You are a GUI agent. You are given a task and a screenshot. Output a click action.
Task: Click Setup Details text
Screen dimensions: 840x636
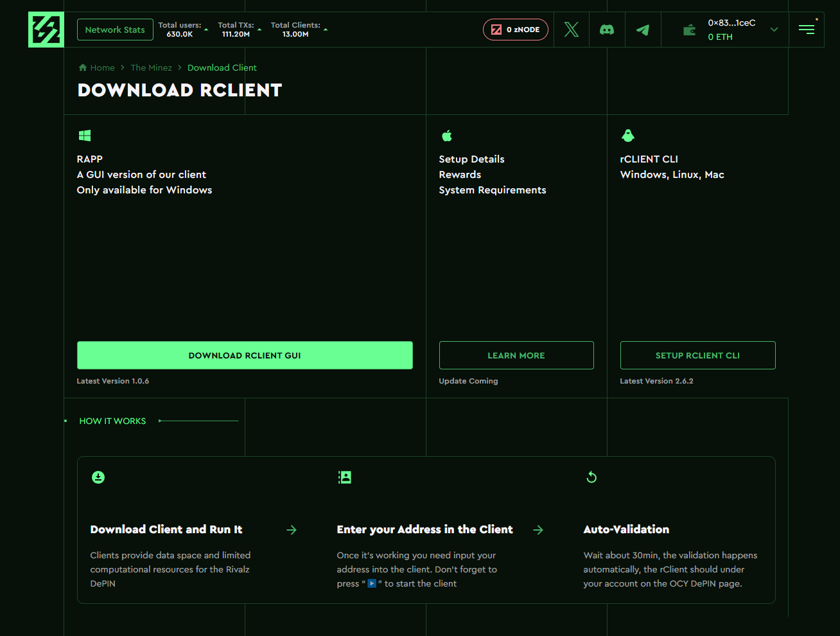point(471,159)
